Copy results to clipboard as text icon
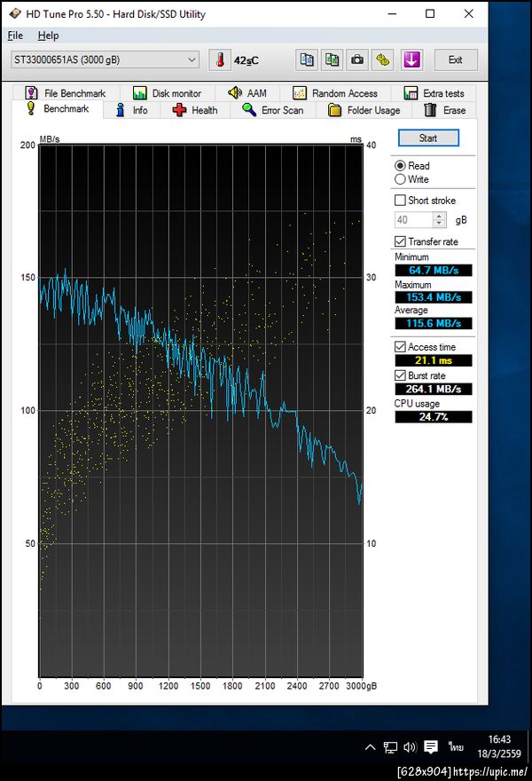This screenshot has width=532, height=781. coord(307,59)
